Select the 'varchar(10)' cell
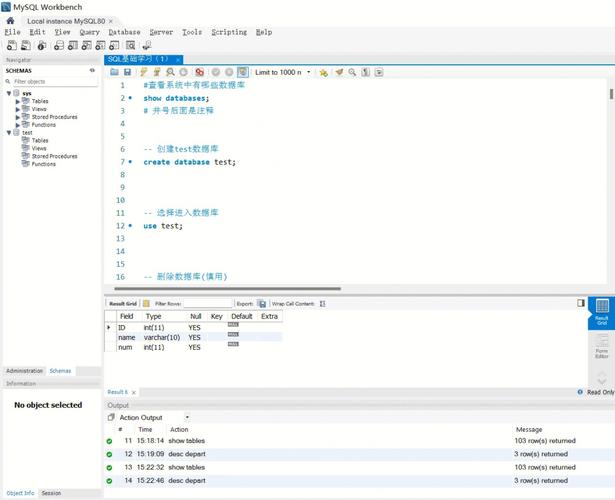This screenshot has height=500, width=615. coord(162,337)
